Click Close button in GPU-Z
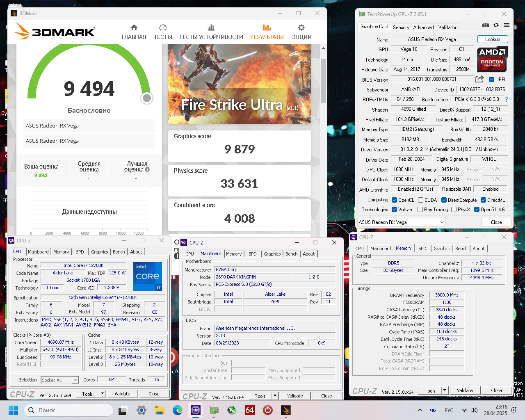 coord(496,222)
